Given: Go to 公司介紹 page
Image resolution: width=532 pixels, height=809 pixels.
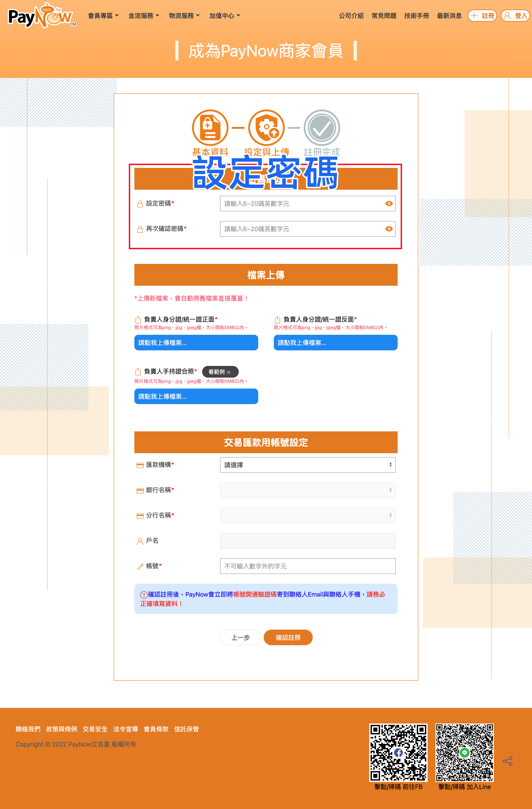Looking at the screenshot, I should tap(351, 16).
